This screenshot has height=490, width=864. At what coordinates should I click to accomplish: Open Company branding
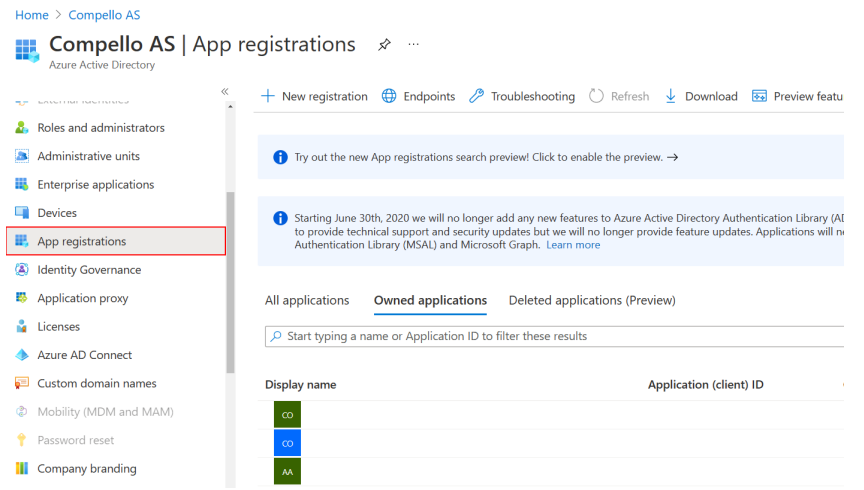(x=87, y=469)
